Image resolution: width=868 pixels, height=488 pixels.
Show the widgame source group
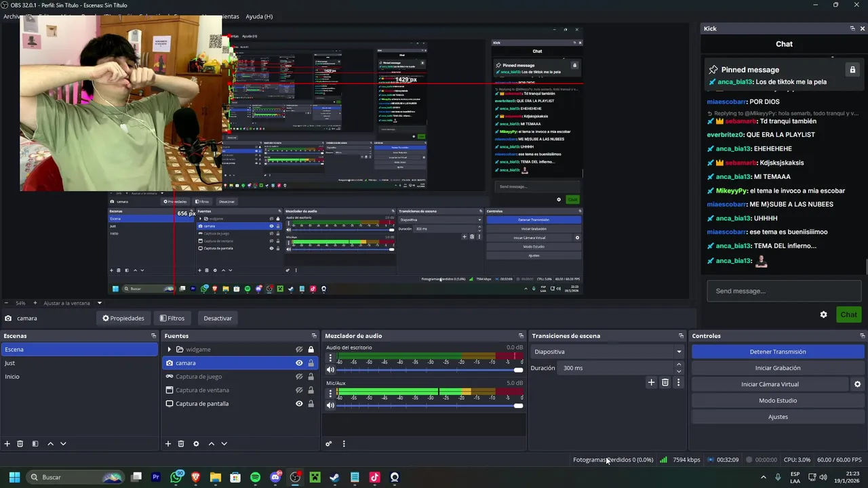point(299,350)
